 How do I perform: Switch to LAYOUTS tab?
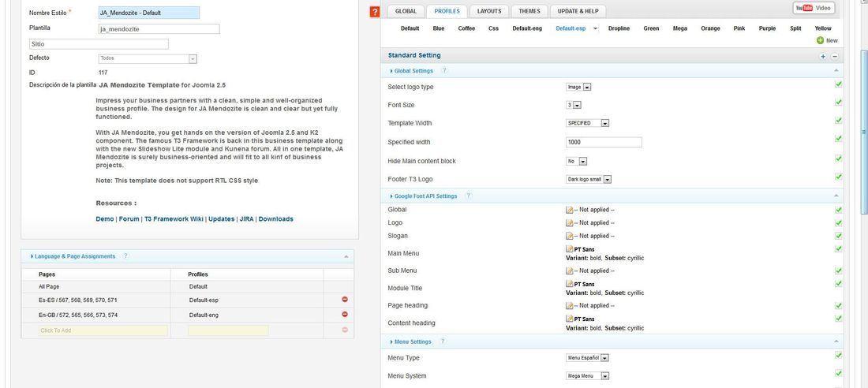(489, 11)
